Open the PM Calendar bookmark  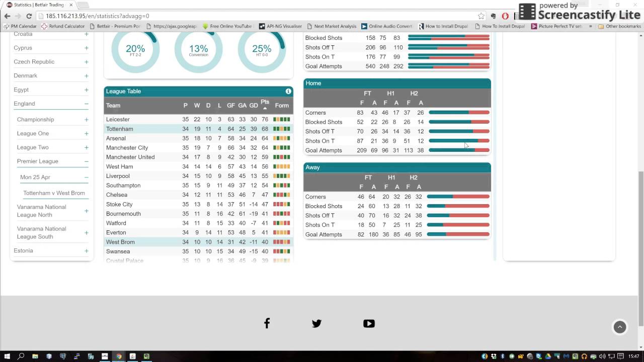(21, 26)
